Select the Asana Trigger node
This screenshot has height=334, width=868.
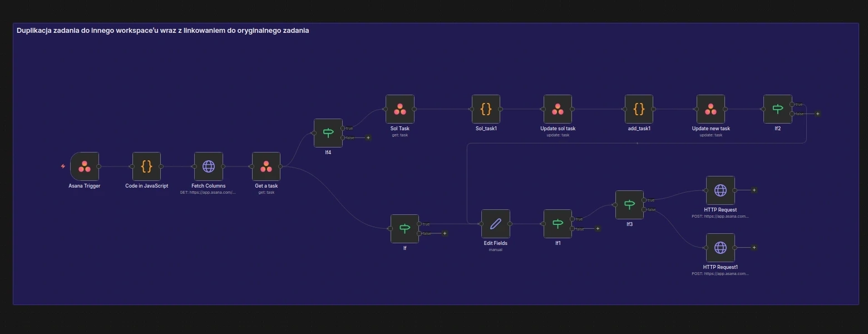pyautogui.click(x=85, y=166)
